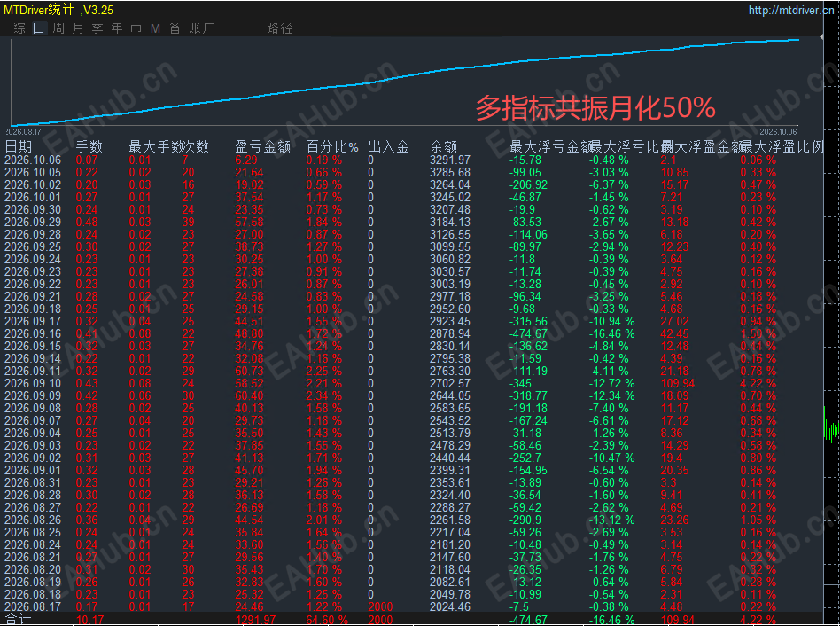Switch to the 账户 account tab
840x626 pixels.
(202, 27)
